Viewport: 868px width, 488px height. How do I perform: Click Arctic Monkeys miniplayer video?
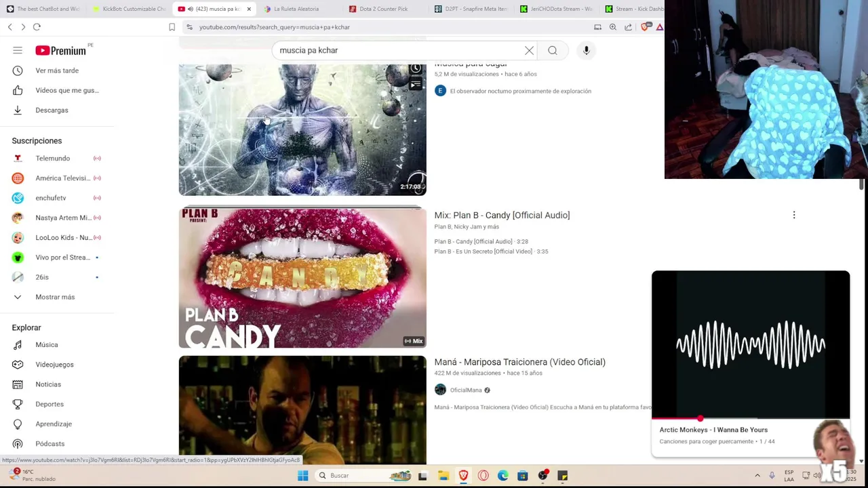click(751, 344)
